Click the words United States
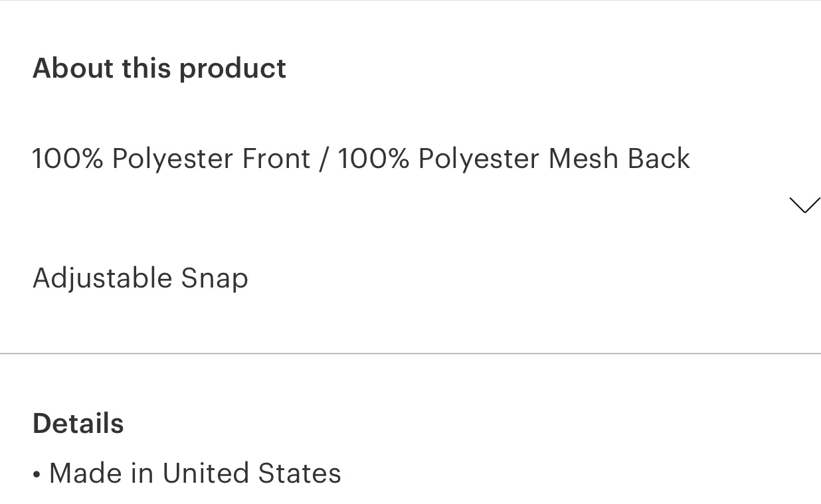821x504 pixels. 252,473
